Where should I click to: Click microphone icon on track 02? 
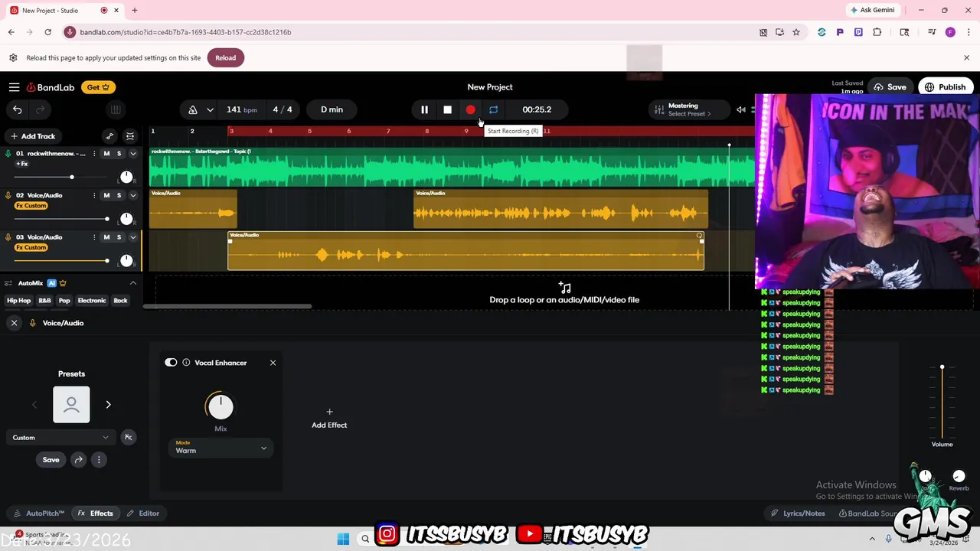click(8, 195)
